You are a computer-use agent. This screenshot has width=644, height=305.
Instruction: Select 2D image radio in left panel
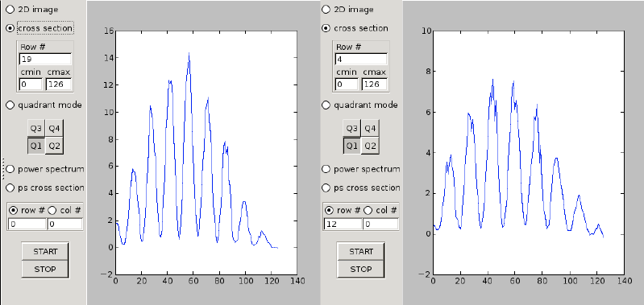[x=10, y=9]
